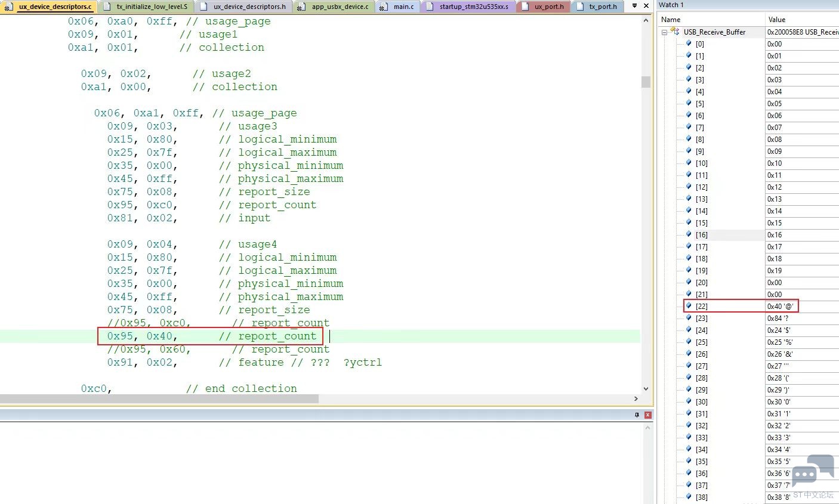
Task: Activate the ux_device_descriptors.c tab
Action: [48, 7]
